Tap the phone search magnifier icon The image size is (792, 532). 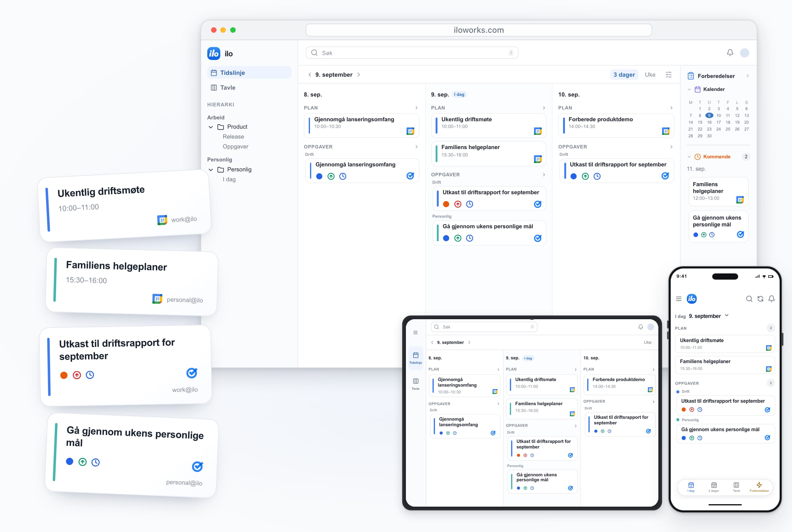(749, 298)
